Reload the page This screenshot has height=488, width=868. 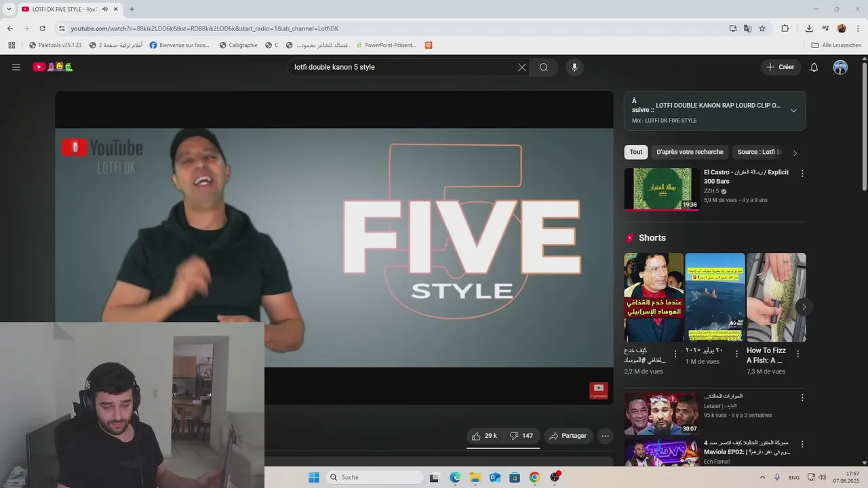(42, 28)
